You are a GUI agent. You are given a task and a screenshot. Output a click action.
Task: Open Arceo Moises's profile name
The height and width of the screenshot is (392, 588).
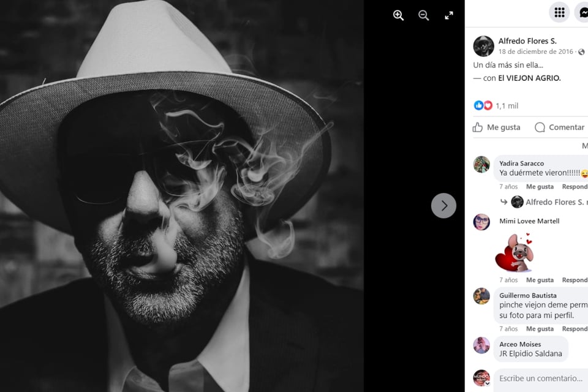point(520,344)
